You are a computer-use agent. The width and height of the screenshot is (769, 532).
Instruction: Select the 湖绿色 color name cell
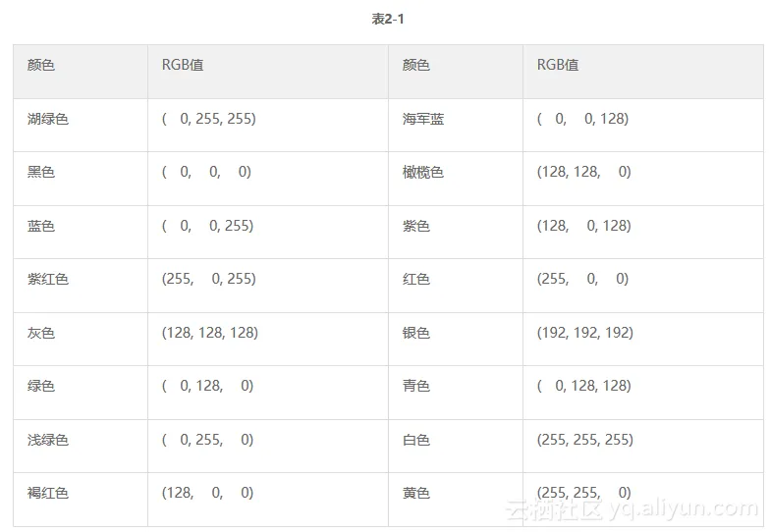point(48,119)
